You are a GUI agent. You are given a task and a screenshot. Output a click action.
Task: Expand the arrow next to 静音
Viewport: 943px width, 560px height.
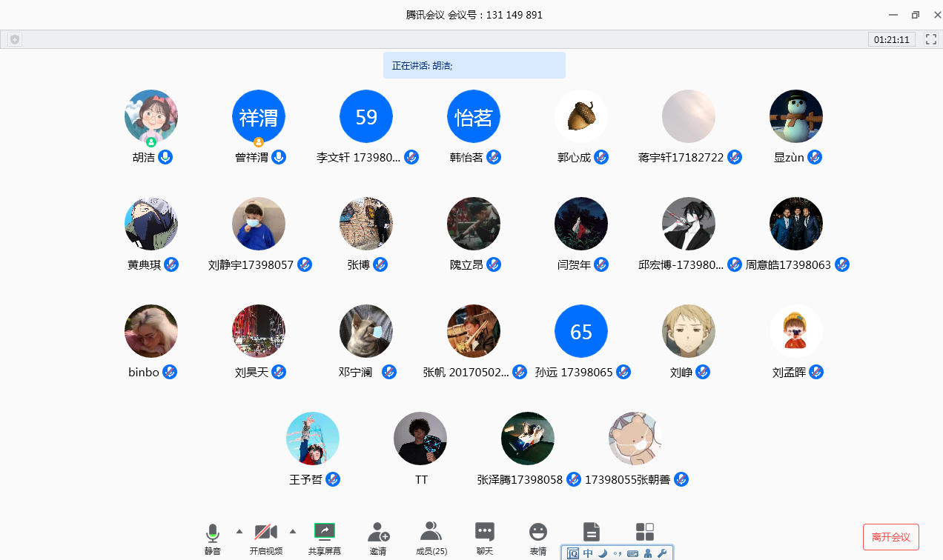239,531
